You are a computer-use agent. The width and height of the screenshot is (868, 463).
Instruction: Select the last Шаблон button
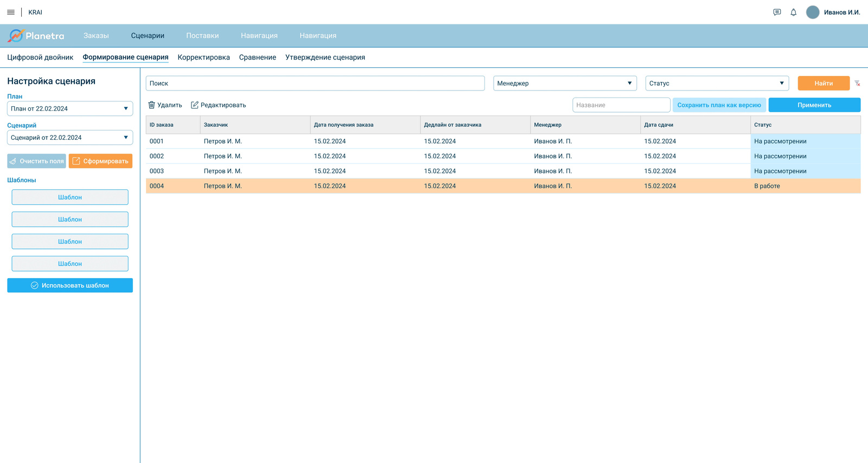(70, 263)
